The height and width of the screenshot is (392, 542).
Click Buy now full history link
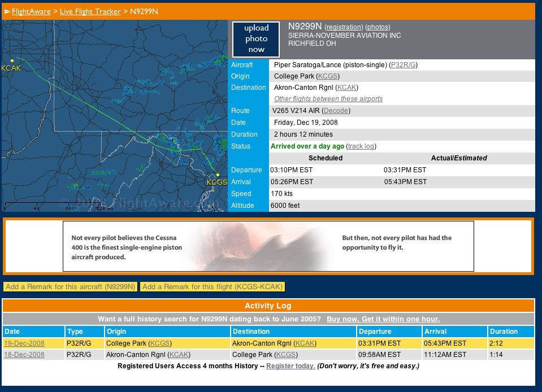(383, 319)
